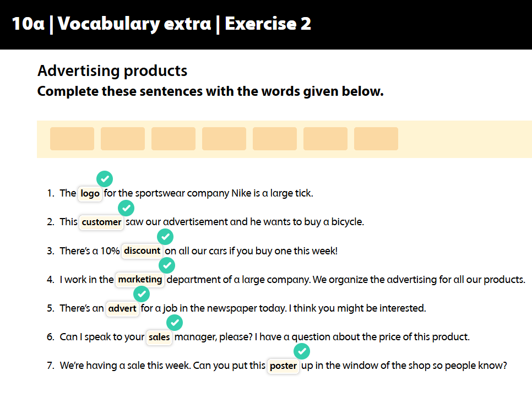
Task: Click the 'marketing' answer chip in sentence 4
Action: pos(140,280)
